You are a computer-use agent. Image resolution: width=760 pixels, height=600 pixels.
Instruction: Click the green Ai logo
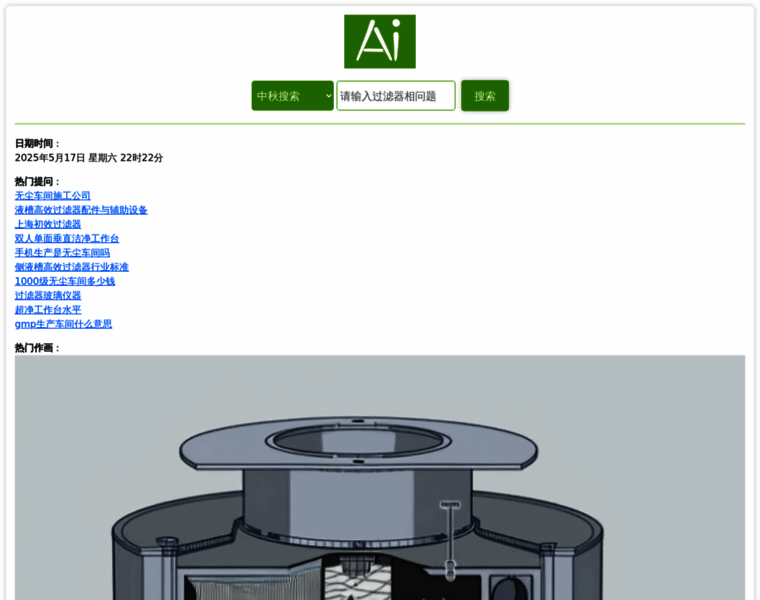click(x=379, y=41)
